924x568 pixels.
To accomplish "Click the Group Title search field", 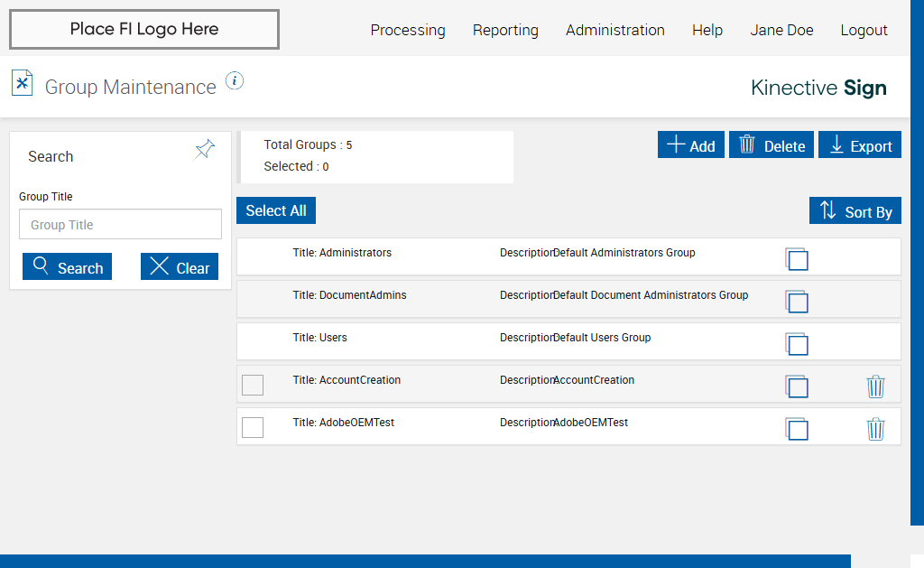I will tap(120, 225).
